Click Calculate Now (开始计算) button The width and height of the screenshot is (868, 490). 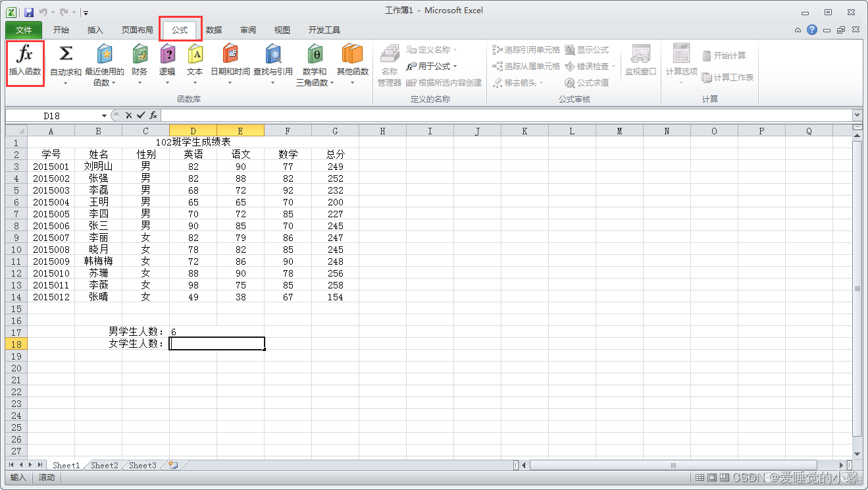[x=724, y=56]
